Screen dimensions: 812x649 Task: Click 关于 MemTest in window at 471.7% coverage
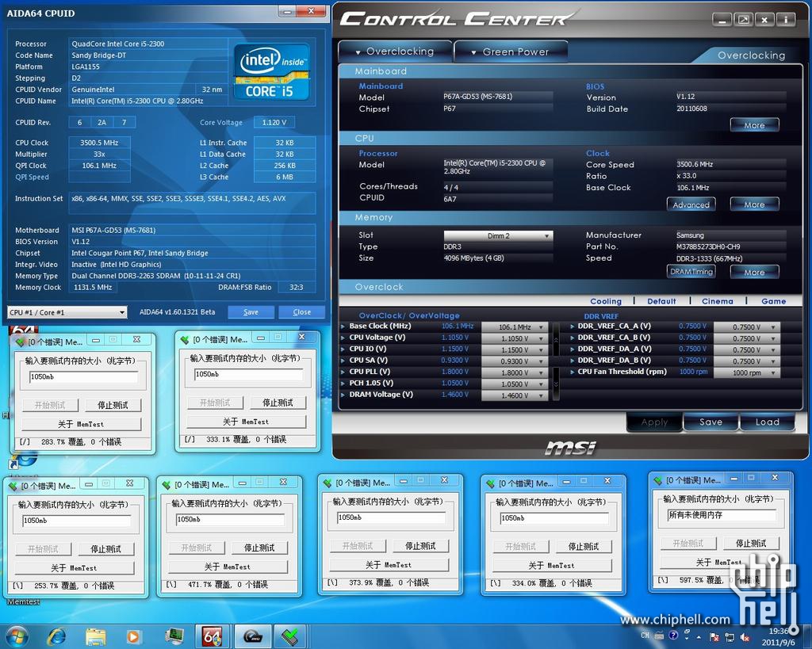tap(228, 567)
